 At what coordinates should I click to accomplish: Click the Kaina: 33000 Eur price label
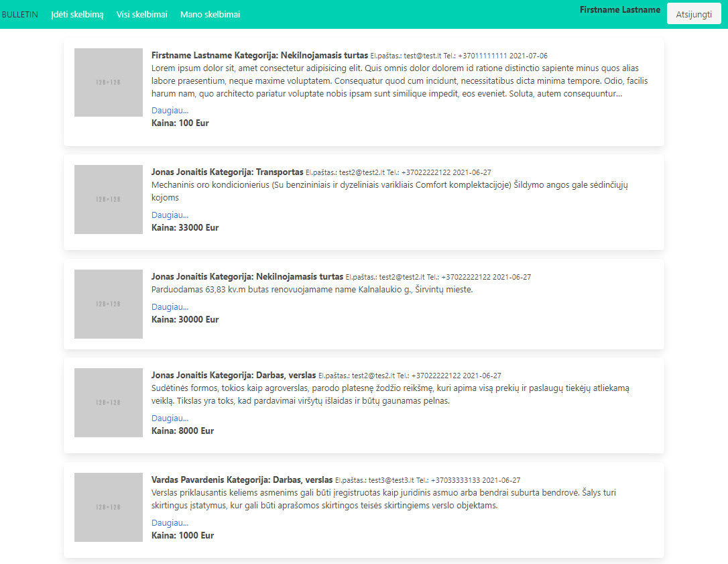[x=185, y=227]
